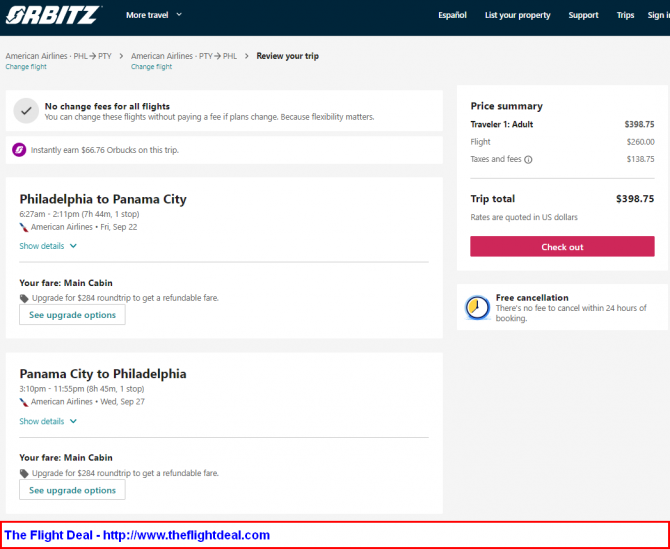Screen dimensions: 670x549
Task: Click 'Rates are quoted in US dollars'
Action: click(524, 217)
